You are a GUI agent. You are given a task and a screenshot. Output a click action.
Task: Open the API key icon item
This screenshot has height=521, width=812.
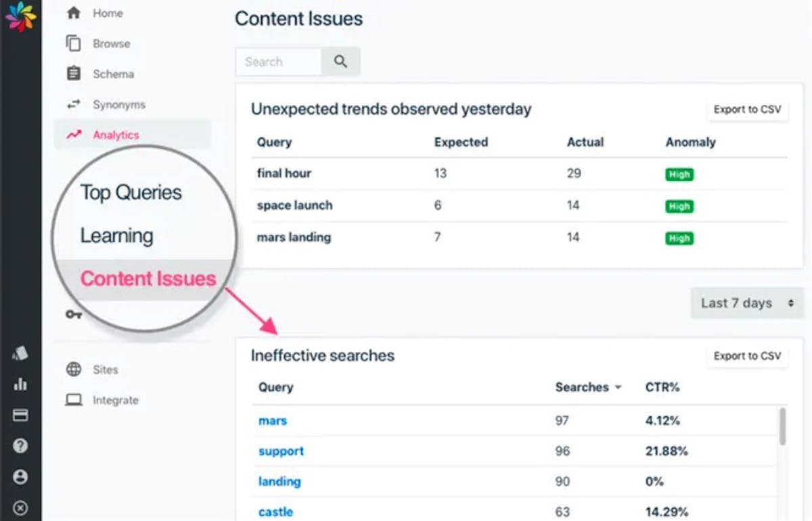(x=73, y=315)
